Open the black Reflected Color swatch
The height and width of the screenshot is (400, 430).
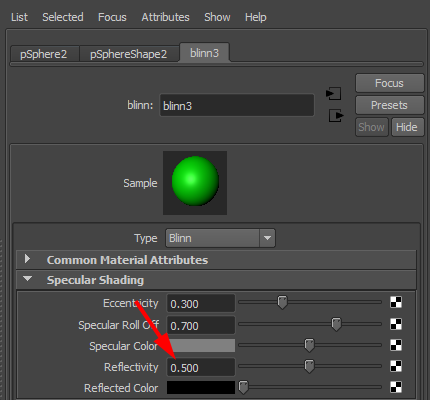pos(201,387)
